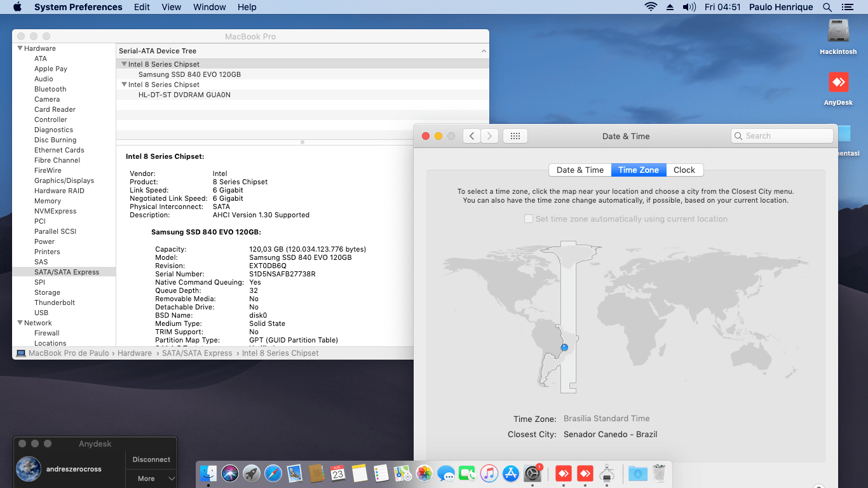
Task: Open Maps from the Dock
Action: coord(403,473)
